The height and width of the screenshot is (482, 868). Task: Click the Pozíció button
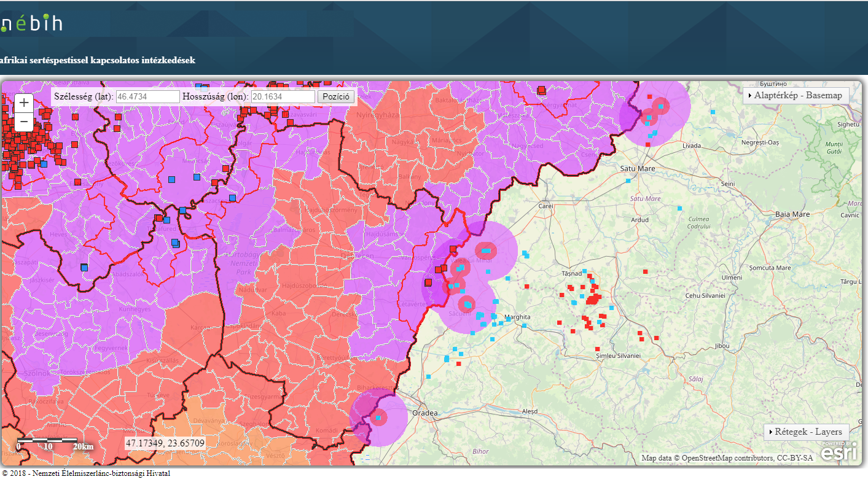point(336,97)
